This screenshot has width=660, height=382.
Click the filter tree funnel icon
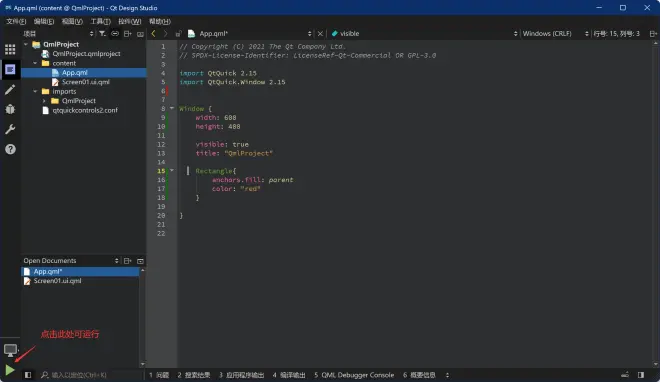pos(102,33)
